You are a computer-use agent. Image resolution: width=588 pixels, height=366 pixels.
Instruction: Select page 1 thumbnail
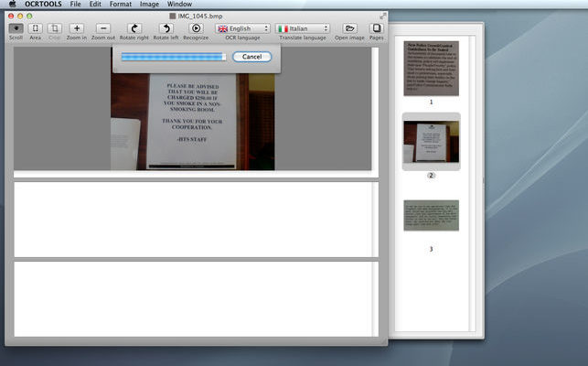pos(431,69)
